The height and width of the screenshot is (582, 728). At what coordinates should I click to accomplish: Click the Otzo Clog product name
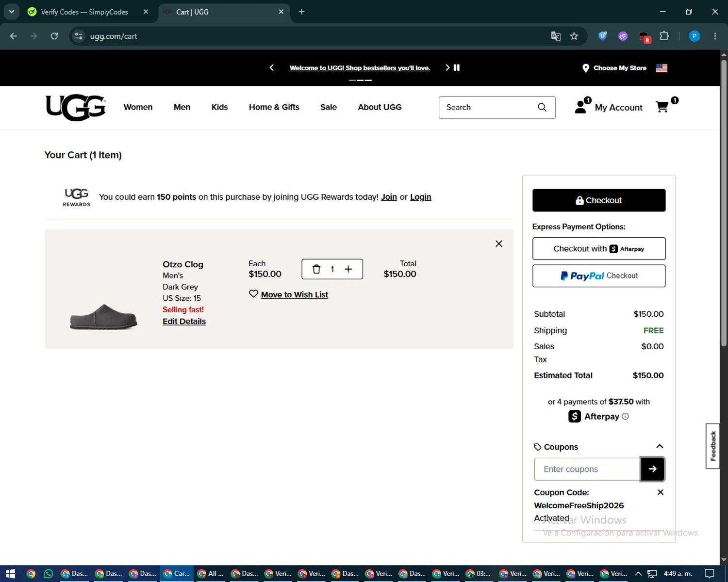(183, 264)
